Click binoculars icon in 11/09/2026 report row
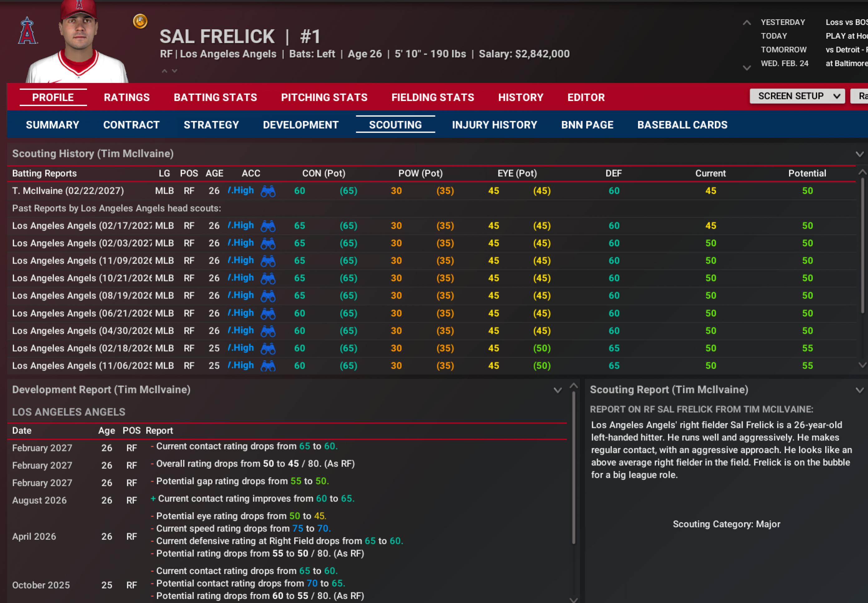The image size is (868, 603). pyautogui.click(x=268, y=261)
